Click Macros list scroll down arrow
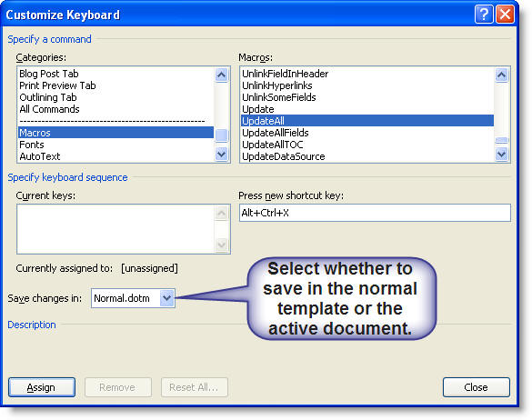Screen dimensions: 532x420 click(x=501, y=155)
